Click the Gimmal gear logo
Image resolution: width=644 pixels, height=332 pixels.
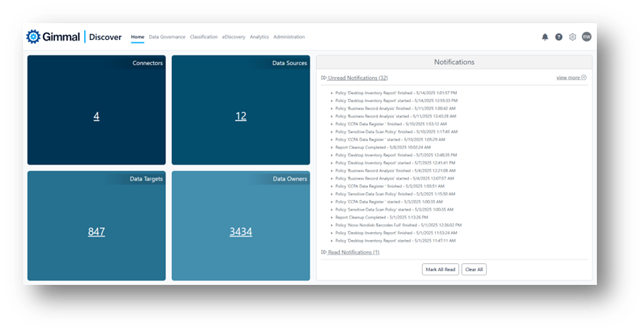pos(33,37)
